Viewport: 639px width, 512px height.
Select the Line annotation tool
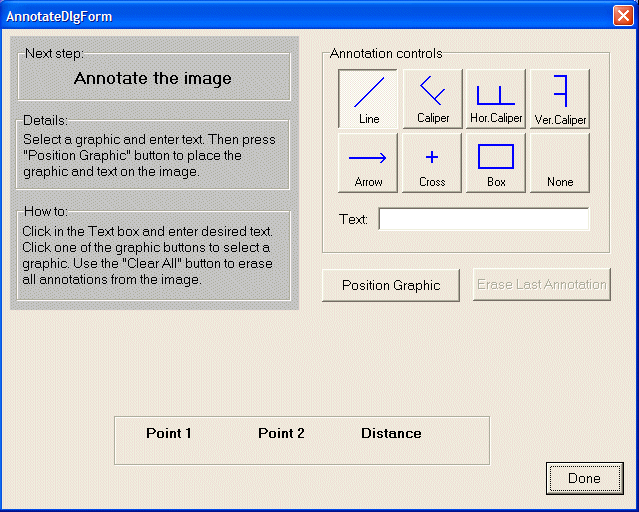[368, 98]
